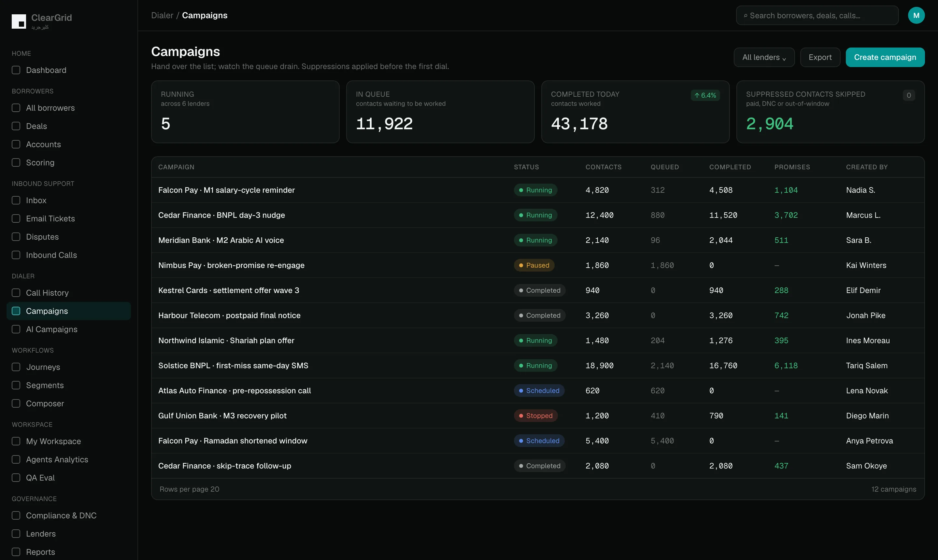Open Falcon Pay M1 salary-cycle reminder campaign
Screen dimensions: 938x560
[226, 190]
